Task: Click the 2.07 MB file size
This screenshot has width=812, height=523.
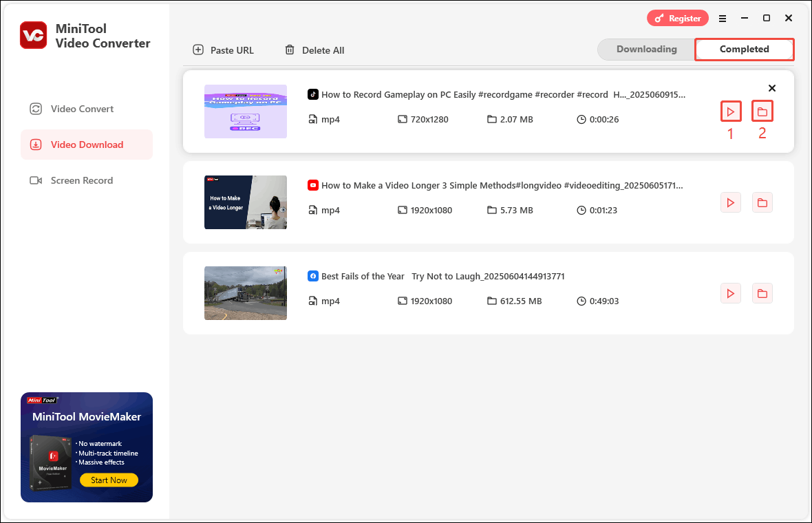Action: coord(516,120)
